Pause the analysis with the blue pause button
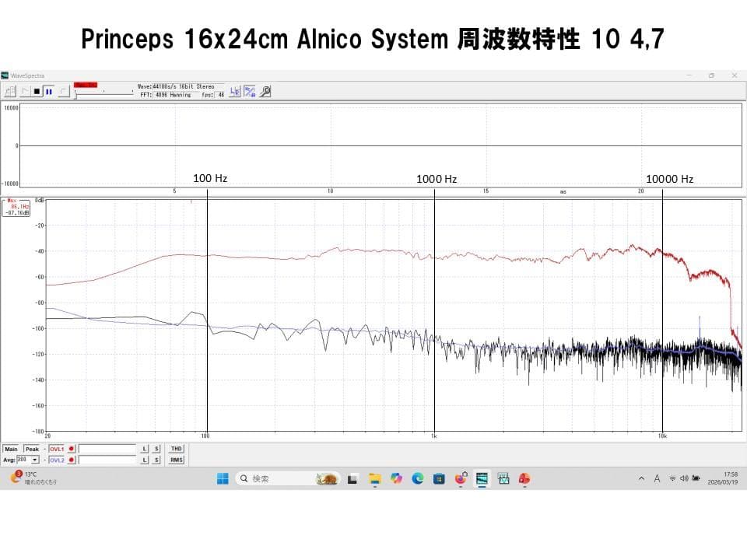Viewport: 747px width, 560px height. tap(48, 92)
